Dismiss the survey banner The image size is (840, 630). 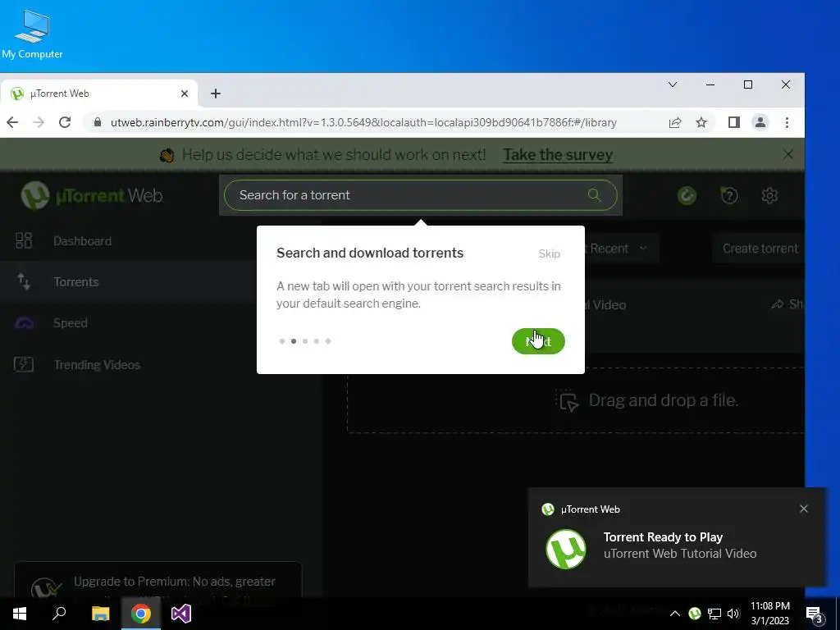pos(788,155)
